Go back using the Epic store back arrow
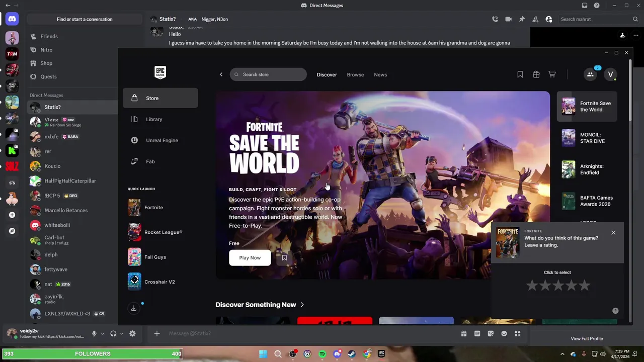This screenshot has width=644, height=362. pyautogui.click(x=221, y=74)
